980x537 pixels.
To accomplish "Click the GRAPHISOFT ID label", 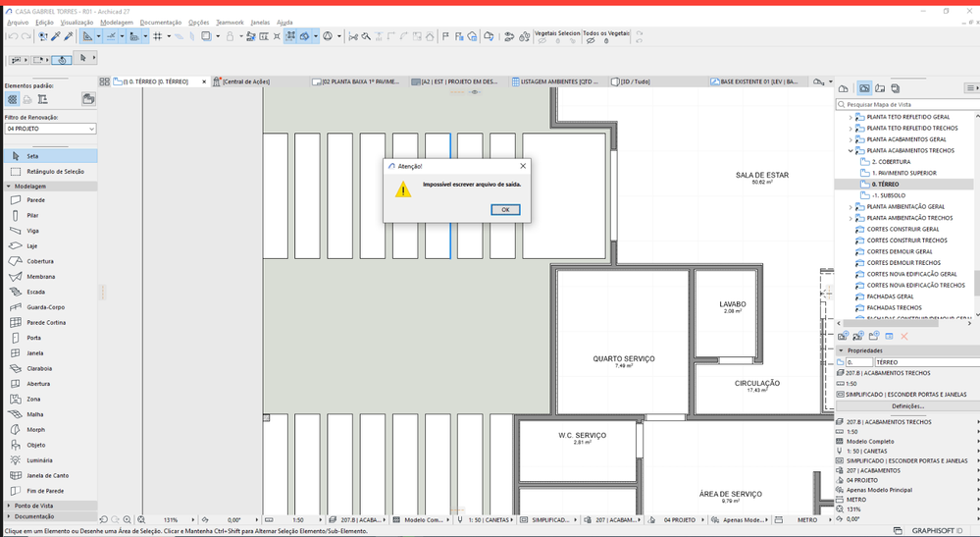I will [x=937, y=531].
